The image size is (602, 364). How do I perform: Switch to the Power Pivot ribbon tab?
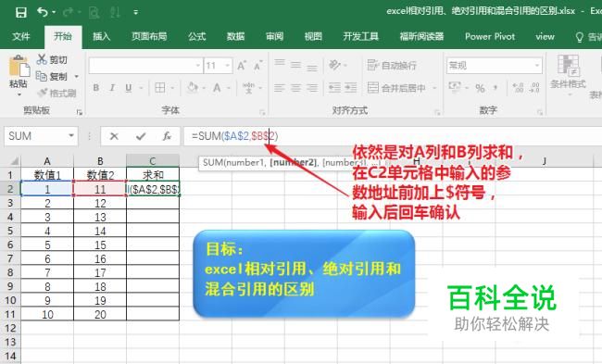click(x=490, y=36)
